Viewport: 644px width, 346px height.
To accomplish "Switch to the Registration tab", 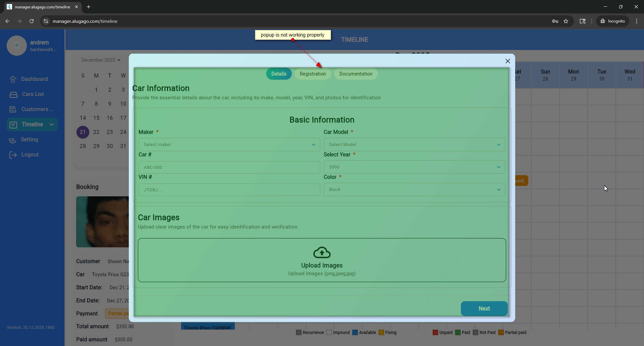I will pos(313,74).
